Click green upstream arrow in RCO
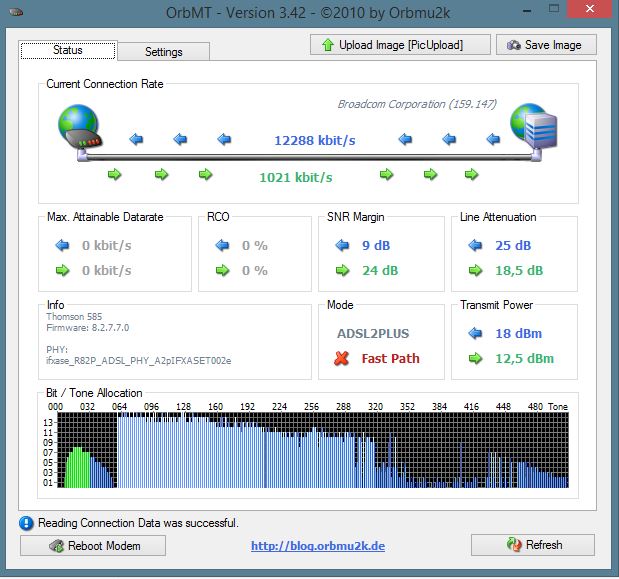Viewport: 619px width, 579px height. 222,270
